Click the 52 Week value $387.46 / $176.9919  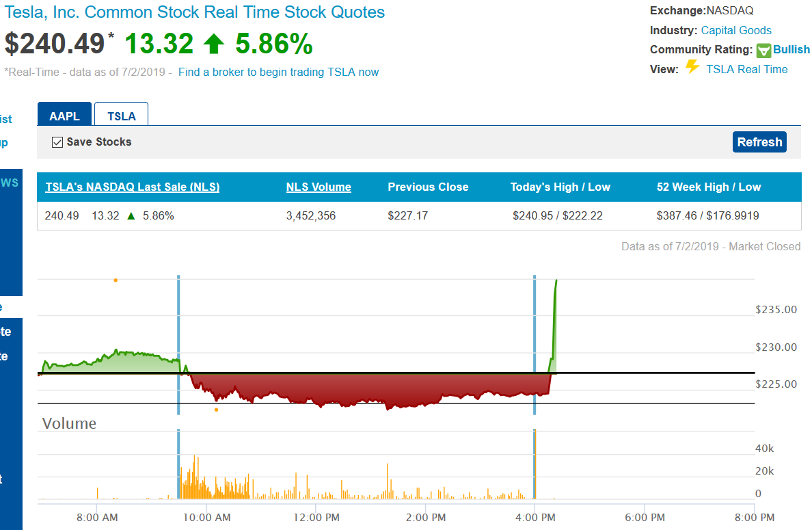pos(708,215)
